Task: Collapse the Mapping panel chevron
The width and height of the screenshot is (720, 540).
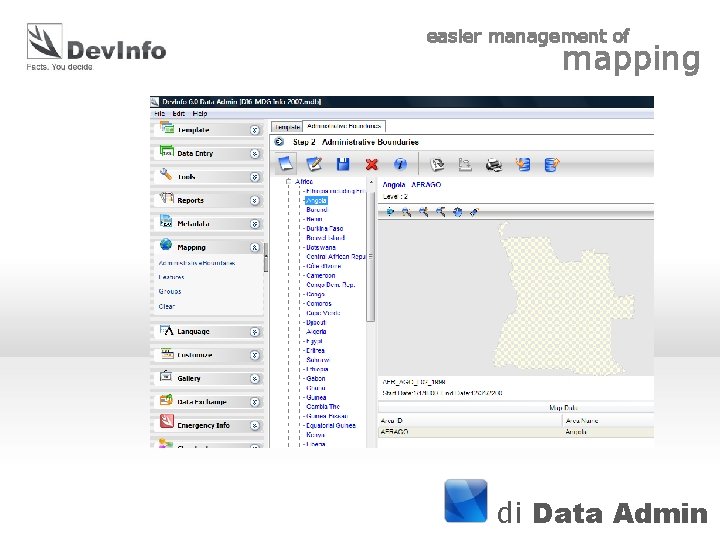Action: 255,248
